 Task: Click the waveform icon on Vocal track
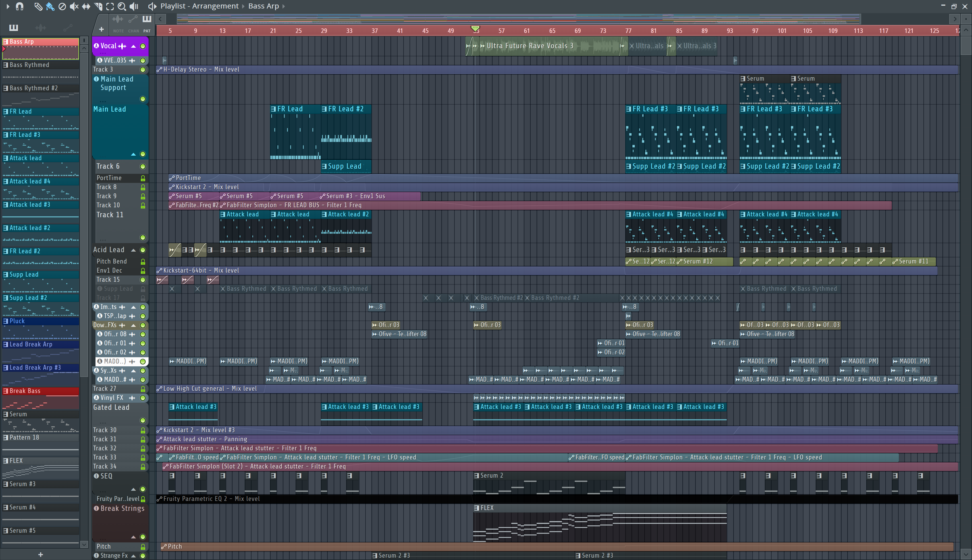[x=122, y=46]
